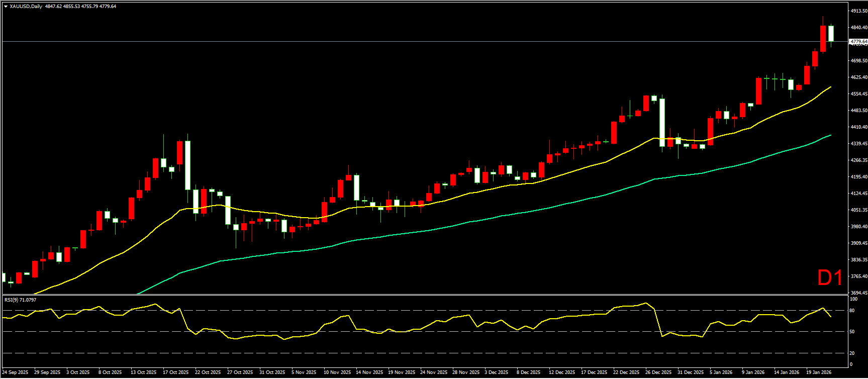
Task: Select the yellow moving average line's right end
Action: click(x=829, y=87)
